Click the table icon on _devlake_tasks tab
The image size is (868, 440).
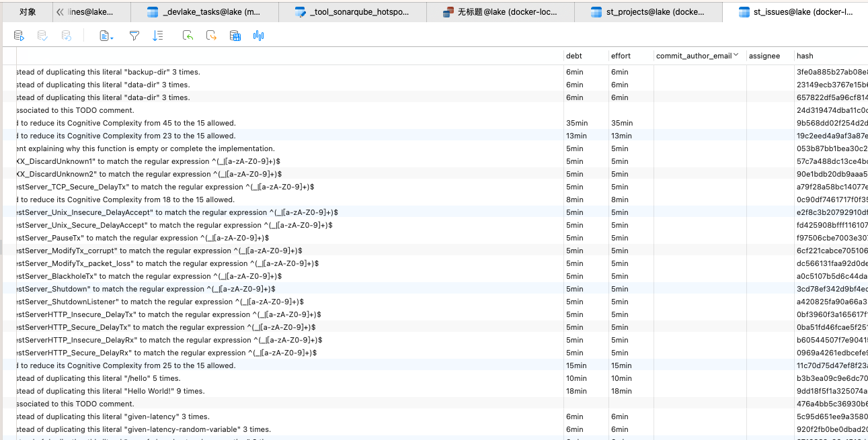(x=153, y=12)
